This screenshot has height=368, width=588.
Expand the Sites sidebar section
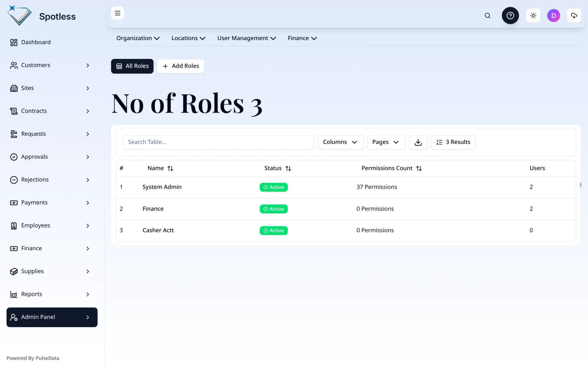point(52,88)
